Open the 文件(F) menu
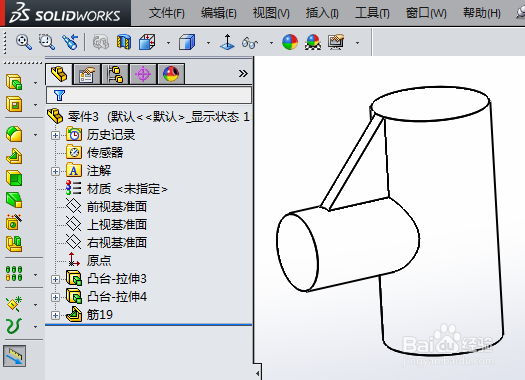The height and width of the screenshot is (380, 525). tap(166, 13)
